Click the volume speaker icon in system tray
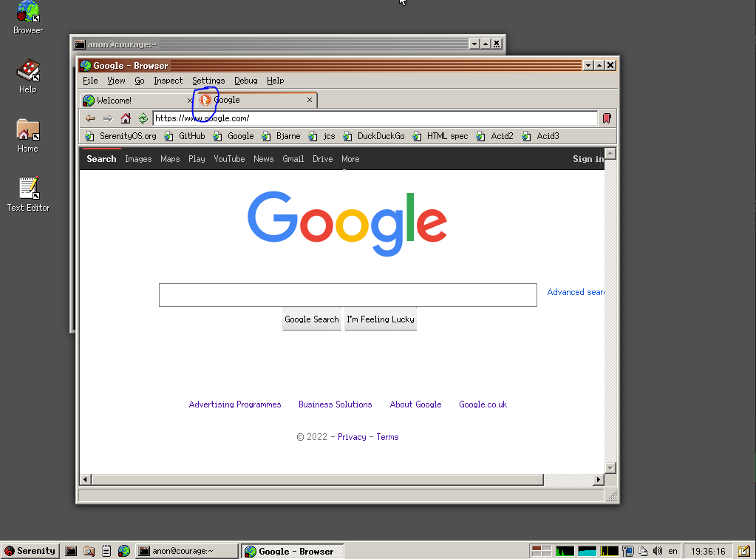 click(658, 551)
